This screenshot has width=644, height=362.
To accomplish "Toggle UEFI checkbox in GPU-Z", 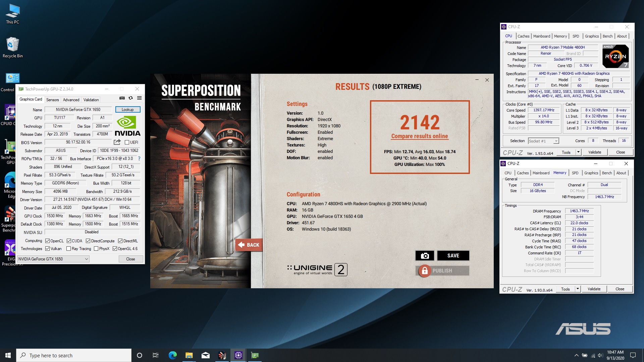I will [x=127, y=142].
